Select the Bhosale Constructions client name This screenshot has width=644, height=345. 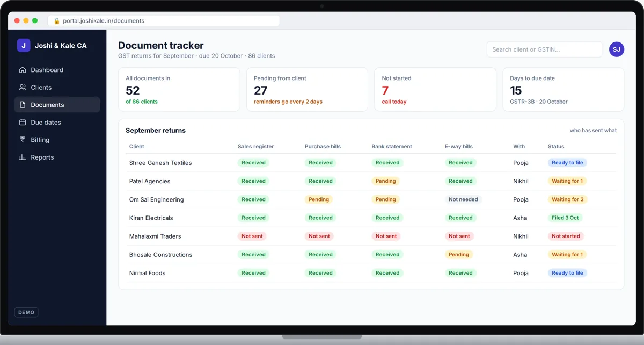pos(160,255)
